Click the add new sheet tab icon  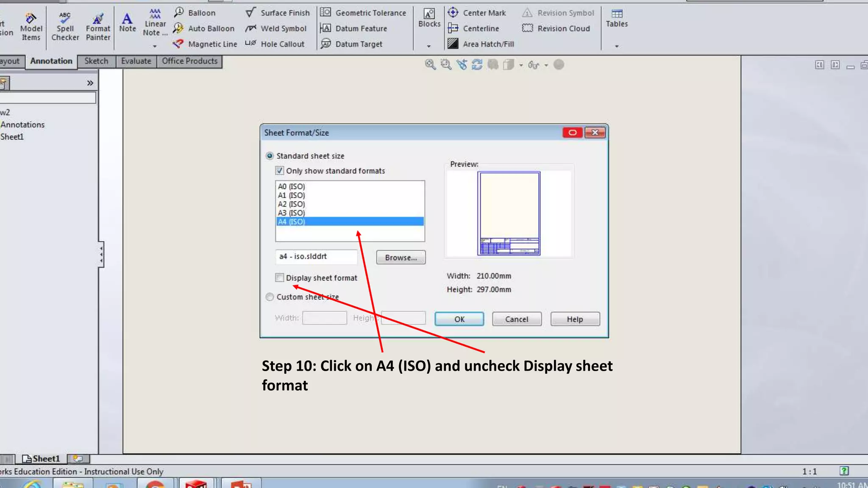78,459
